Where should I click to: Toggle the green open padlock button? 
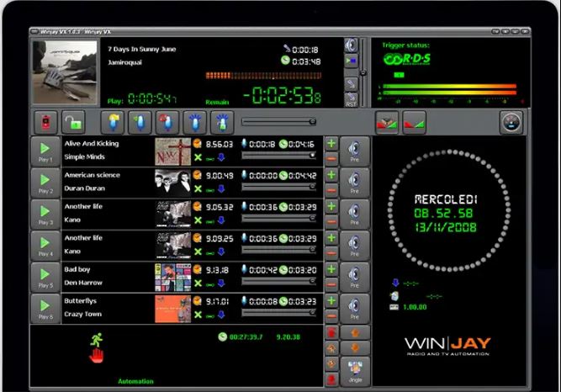coord(73,122)
